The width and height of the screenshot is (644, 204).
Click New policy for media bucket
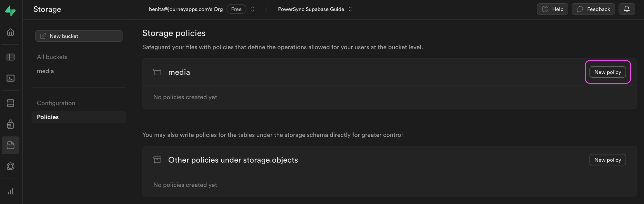coord(607,72)
